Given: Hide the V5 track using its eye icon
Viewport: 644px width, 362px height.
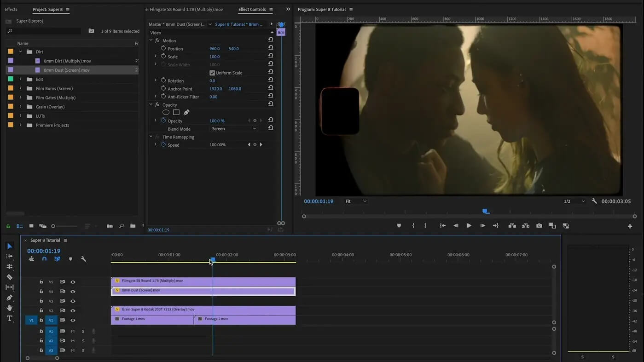Looking at the screenshot, I should point(73,282).
